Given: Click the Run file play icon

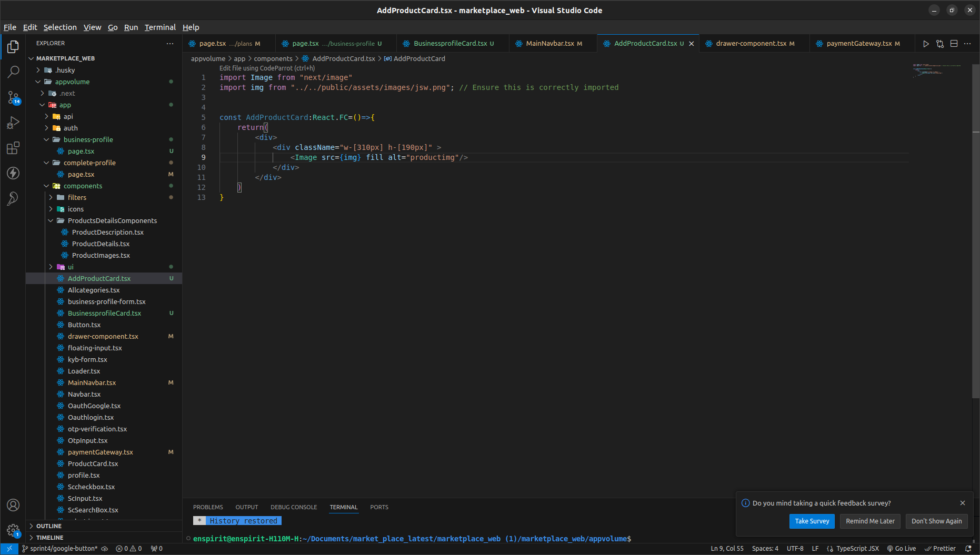Looking at the screenshot, I should tap(926, 44).
